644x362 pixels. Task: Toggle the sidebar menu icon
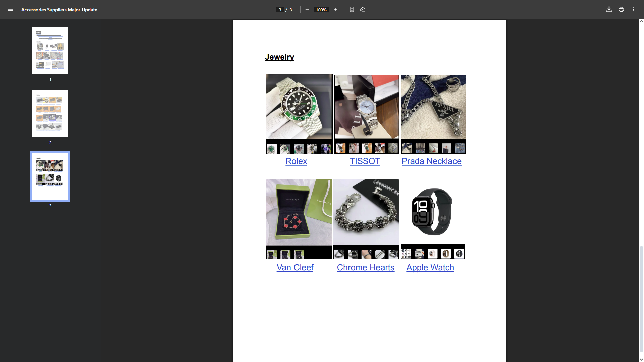tap(11, 10)
